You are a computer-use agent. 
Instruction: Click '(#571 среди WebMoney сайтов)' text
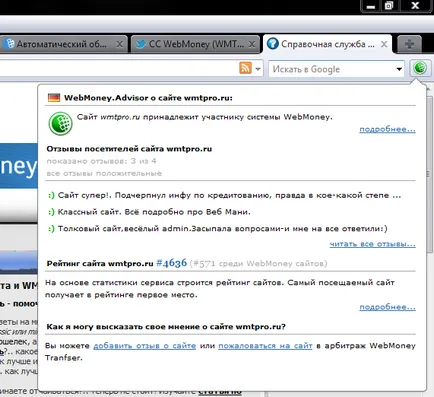(258, 264)
